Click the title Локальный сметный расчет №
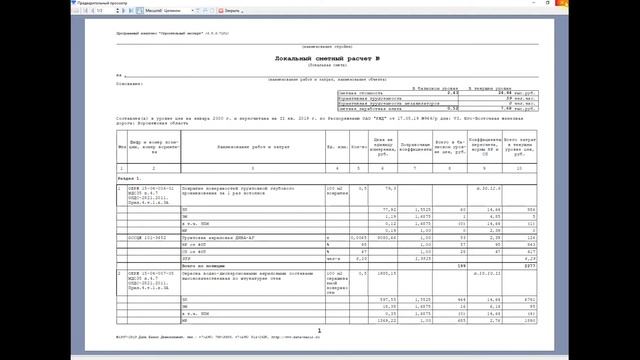This screenshot has width=640, height=360. tap(327, 59)
